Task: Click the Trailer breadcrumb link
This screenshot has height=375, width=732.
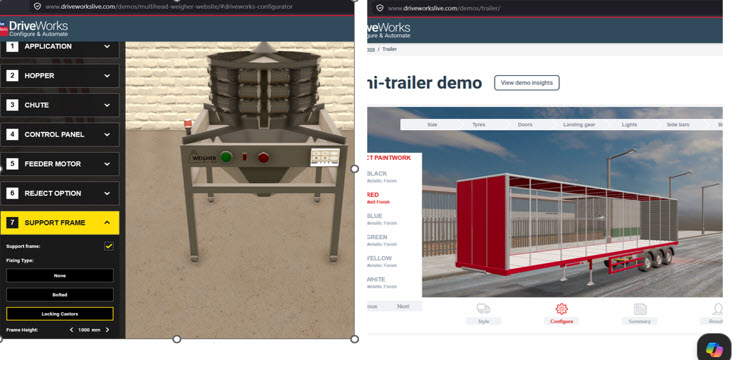Action: click(x=389, y=49)
